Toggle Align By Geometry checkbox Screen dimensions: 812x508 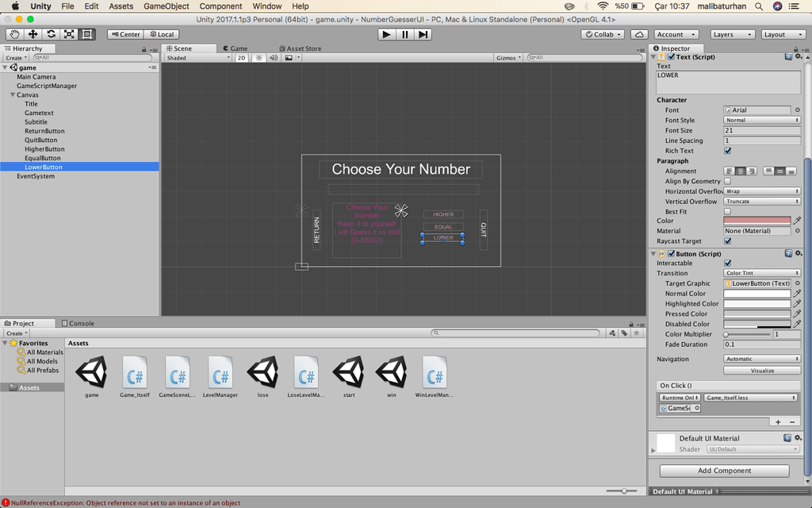[728, 182]
